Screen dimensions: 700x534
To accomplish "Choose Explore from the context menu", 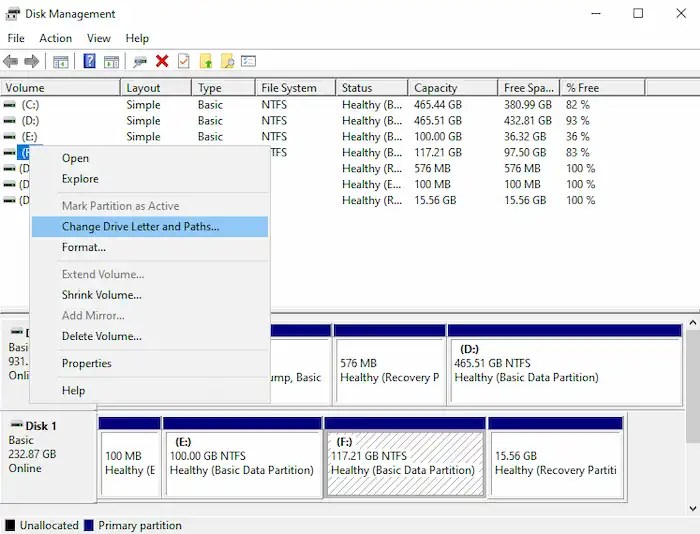I will click(150, 179).
